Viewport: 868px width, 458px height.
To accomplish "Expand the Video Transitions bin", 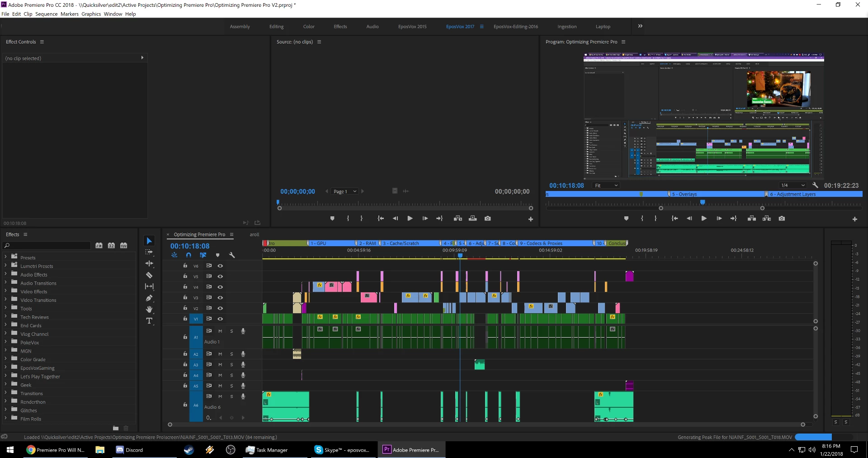I will pos(5,300).
